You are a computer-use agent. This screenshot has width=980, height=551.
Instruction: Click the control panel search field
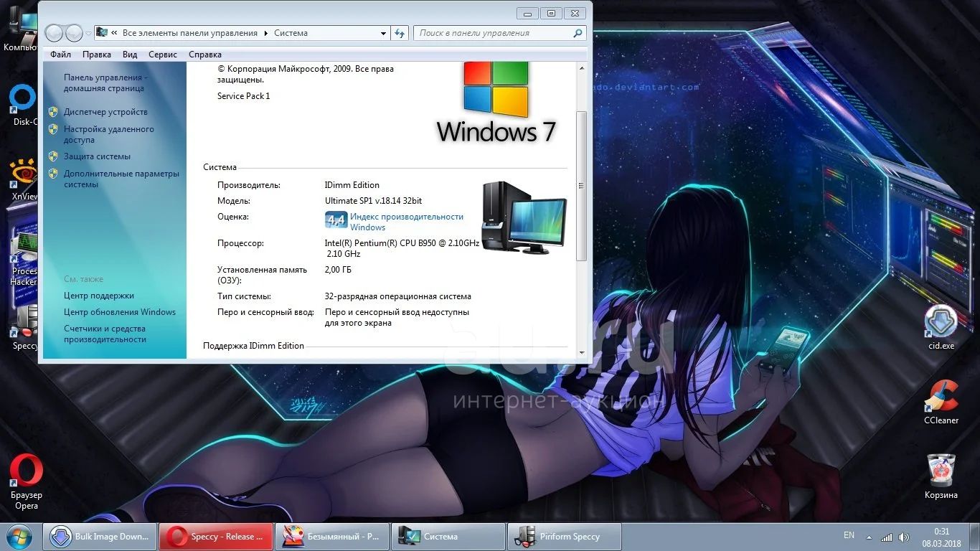coord(499,33)
